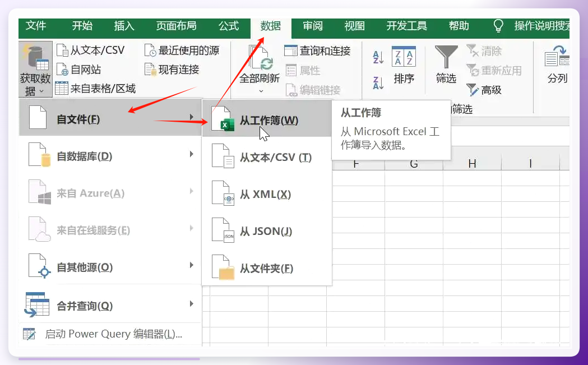This screenshot has height=365, width=588.
Task: Sort descending with the Z-A icon
Action: (x=378, y=82)
